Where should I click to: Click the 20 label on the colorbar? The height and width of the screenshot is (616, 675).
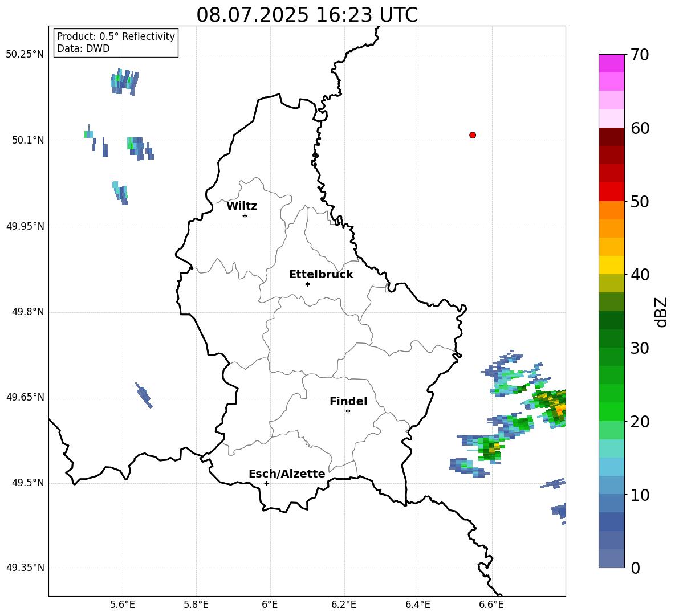point(639,422)
